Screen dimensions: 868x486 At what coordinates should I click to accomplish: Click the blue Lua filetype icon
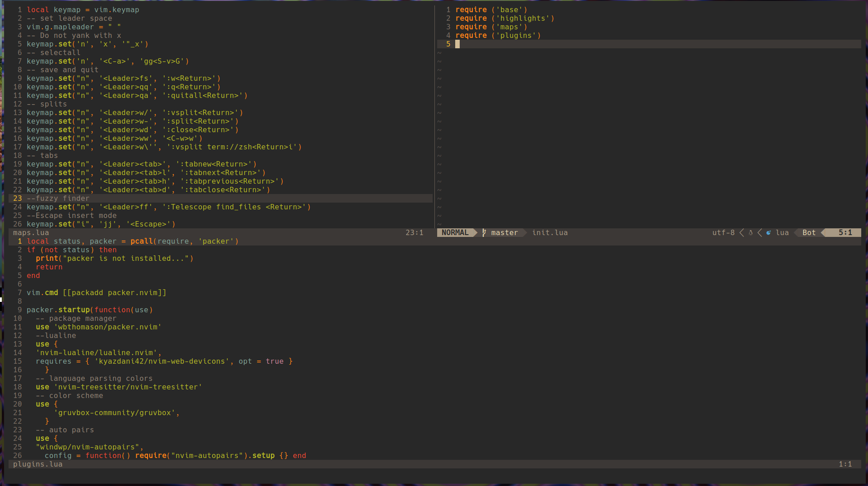tap(768, 233)
